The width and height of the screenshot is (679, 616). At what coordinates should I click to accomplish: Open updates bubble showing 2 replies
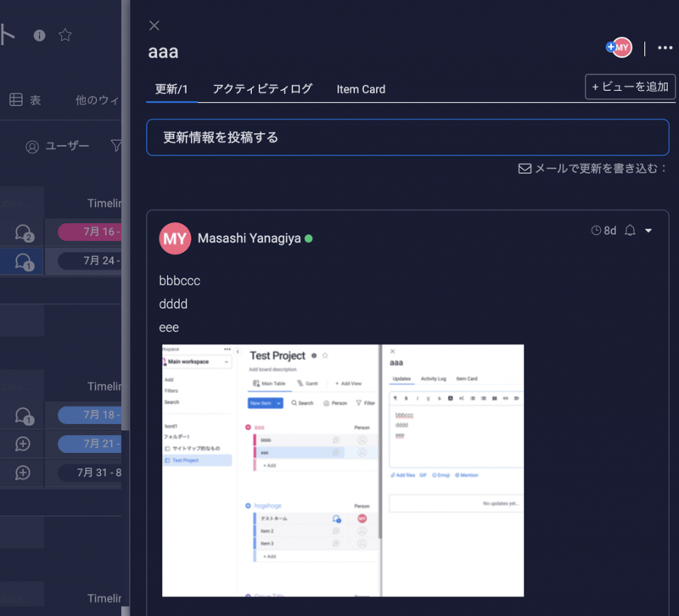pyautogui.click(x=24, y=232)
